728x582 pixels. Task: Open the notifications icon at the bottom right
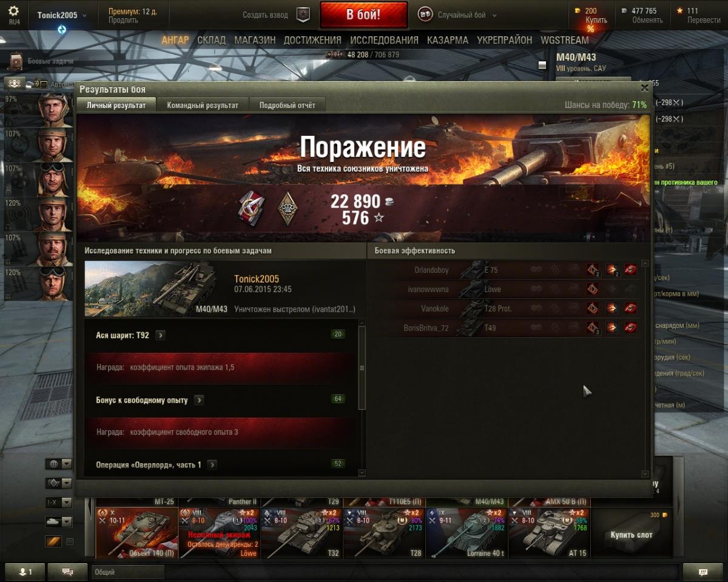tap(703, 572)
